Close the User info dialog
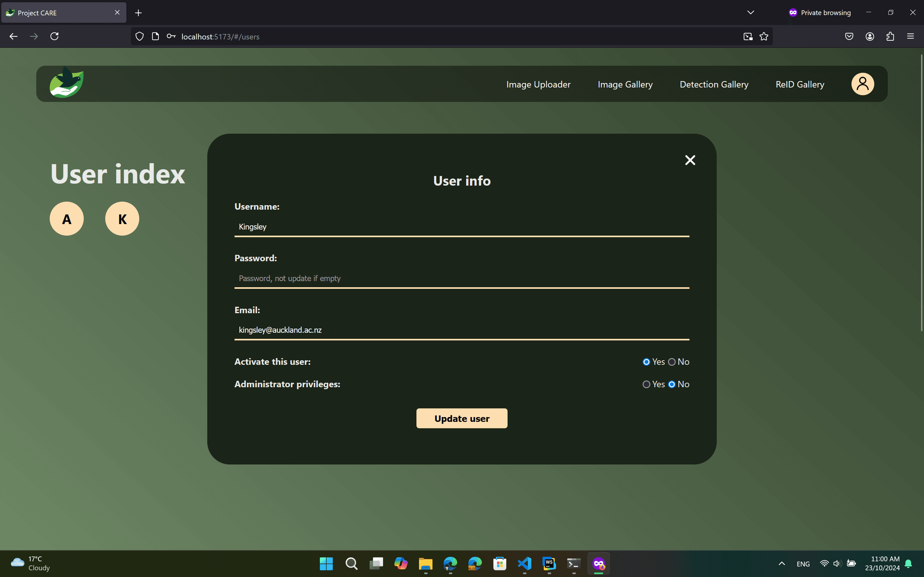The height and width of the screenshot is (577, 924). [690, 160]
